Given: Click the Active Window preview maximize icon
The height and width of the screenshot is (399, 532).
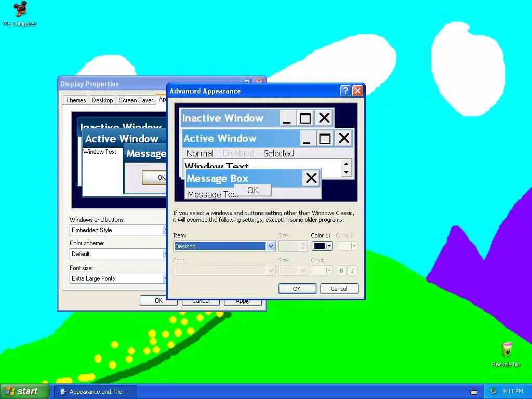Looking at the screenshot, I should coord(325,138).
